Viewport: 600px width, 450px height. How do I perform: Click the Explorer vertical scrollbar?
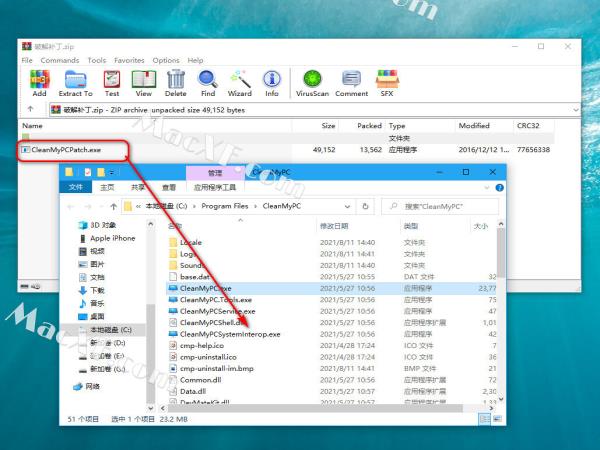coord(501,253)
